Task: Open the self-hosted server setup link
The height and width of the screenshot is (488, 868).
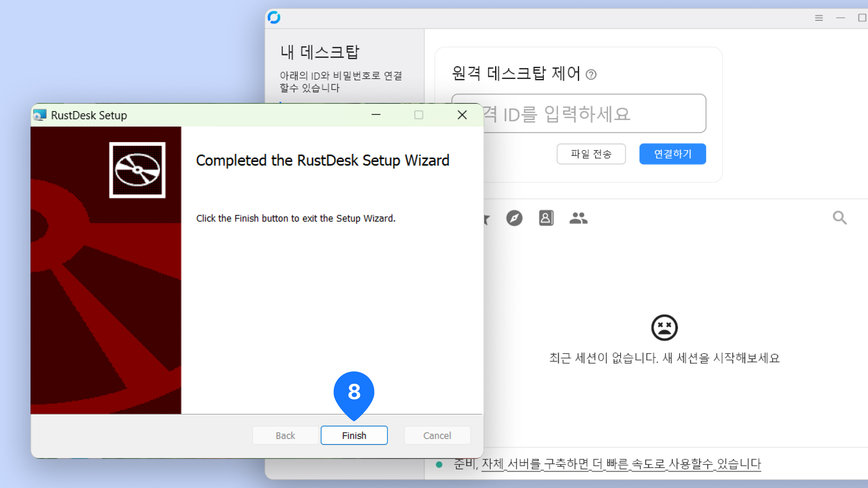Action: tap(621, 464)
